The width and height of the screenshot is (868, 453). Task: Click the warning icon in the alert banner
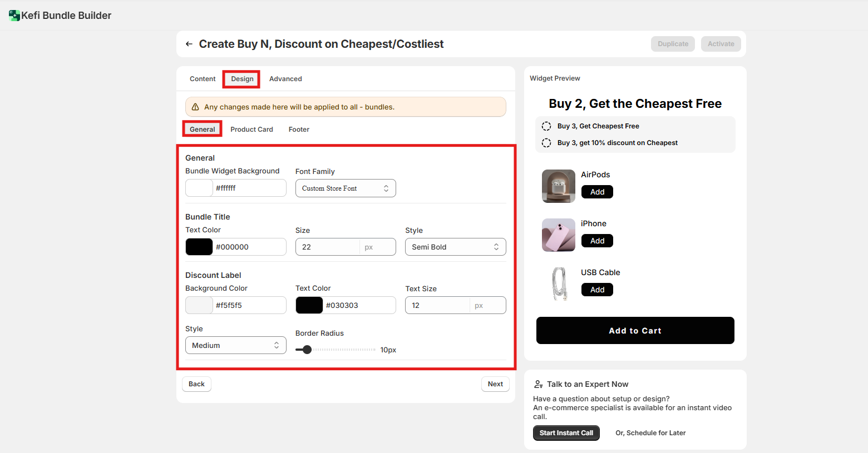point(195,107)
